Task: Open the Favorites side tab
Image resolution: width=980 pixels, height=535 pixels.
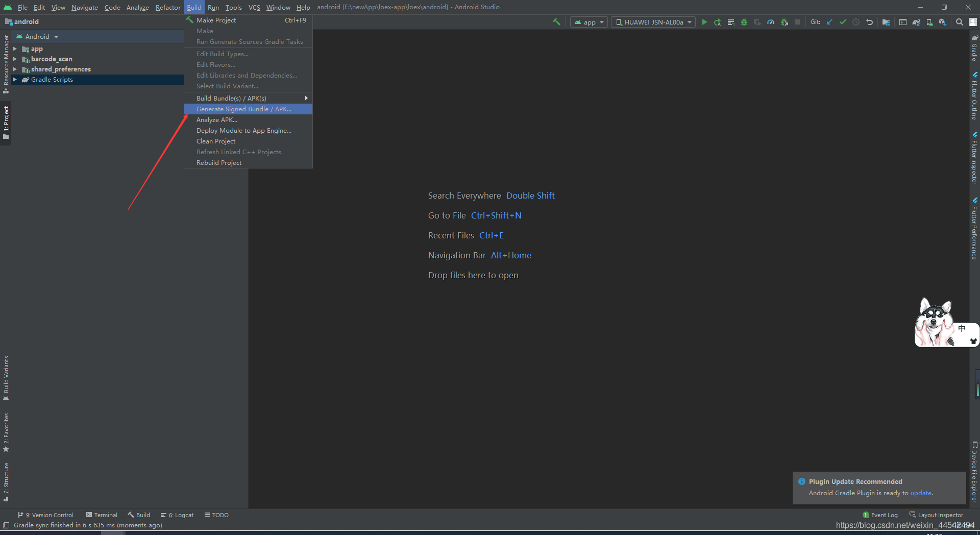Action: 6,432
